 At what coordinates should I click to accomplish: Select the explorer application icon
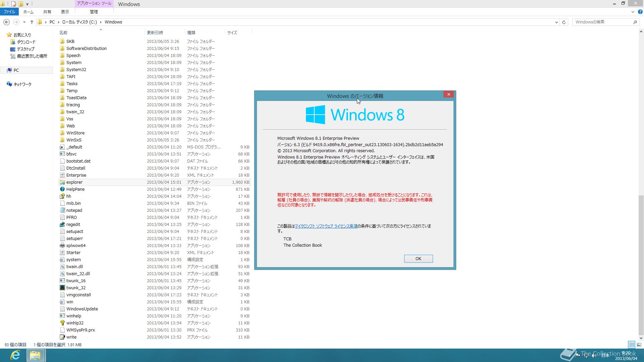pyautogui.click(x=62, y=182)
